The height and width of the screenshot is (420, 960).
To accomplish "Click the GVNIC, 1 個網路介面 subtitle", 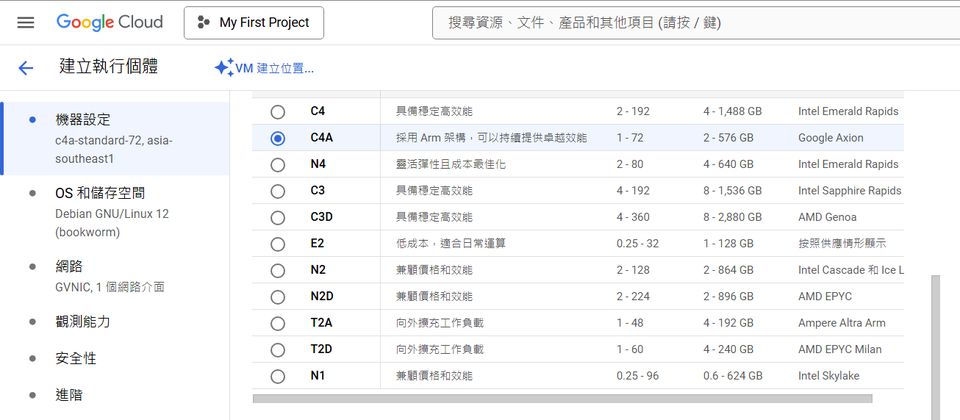I will click(110, 287).
